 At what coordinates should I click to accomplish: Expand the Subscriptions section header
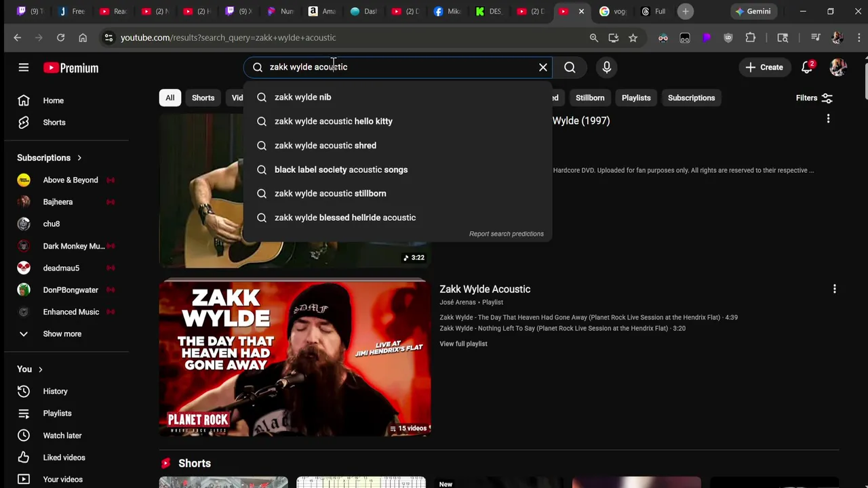coord(50,158)
